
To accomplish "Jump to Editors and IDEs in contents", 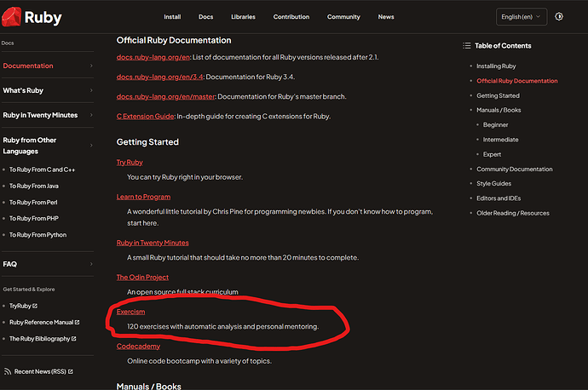I will [x=499, y=198].
